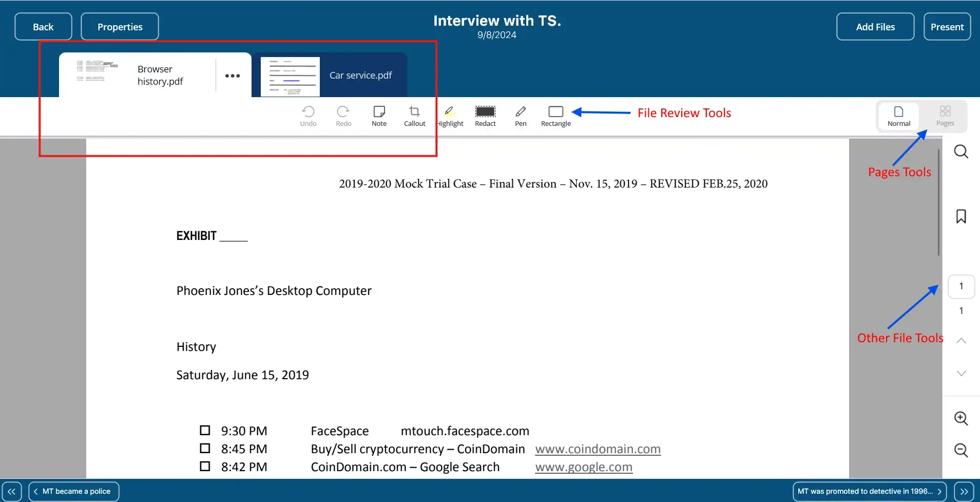Open the search magnifier in sidebar
980x502 pixels.
(961, 152)
